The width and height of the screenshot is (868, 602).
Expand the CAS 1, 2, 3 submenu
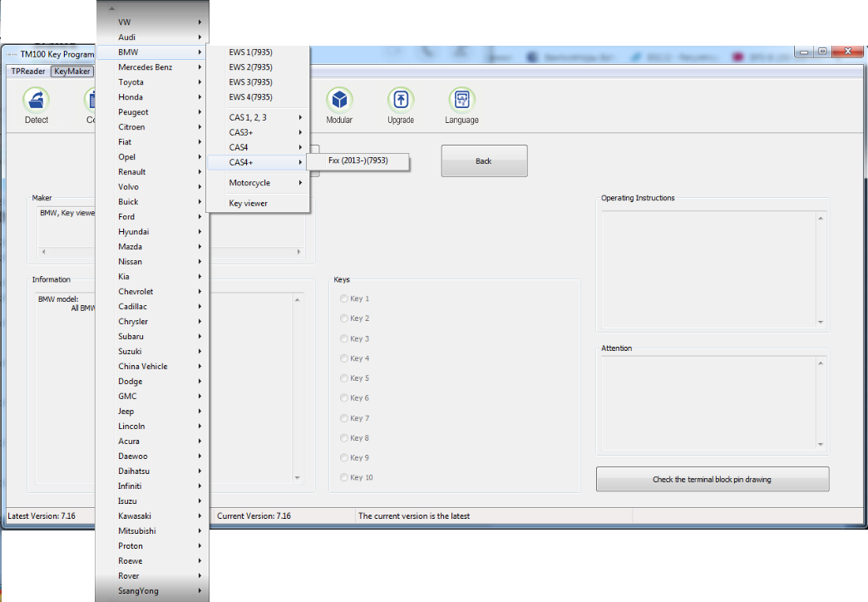click(258, 117)
